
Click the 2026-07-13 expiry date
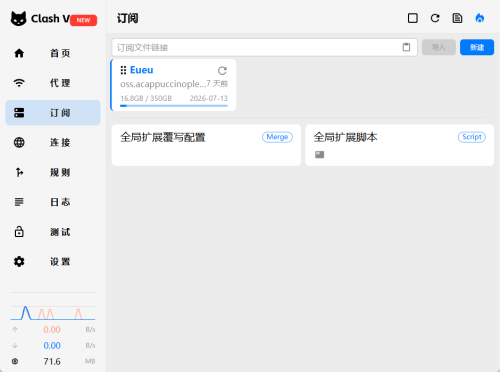click(209, 98)
